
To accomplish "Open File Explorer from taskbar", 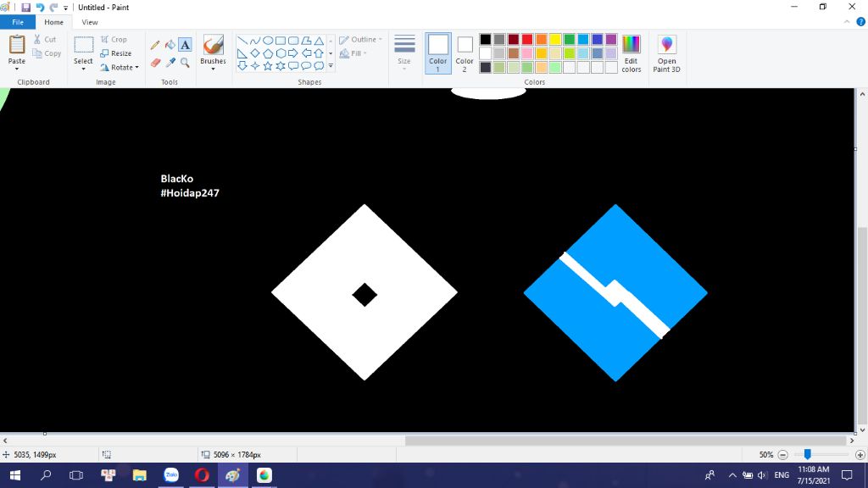I will (140, 475).
